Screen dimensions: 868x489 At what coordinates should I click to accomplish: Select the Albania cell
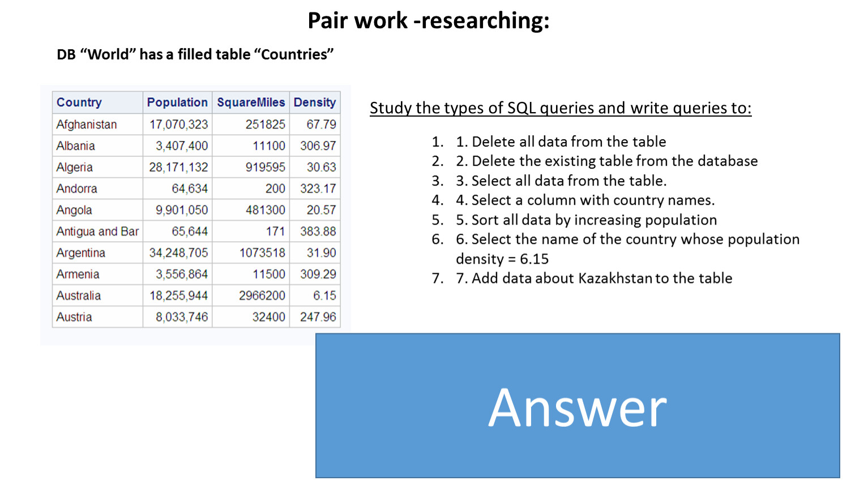97,146
